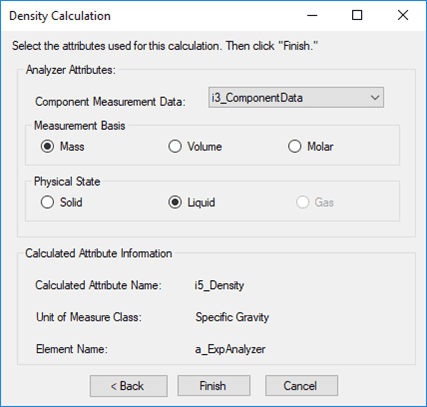Click the Calculated Attribute Name label
Image resolution: width=427 pixels, height=407 pixels.
pyautogui.click(x=98, y=285)
